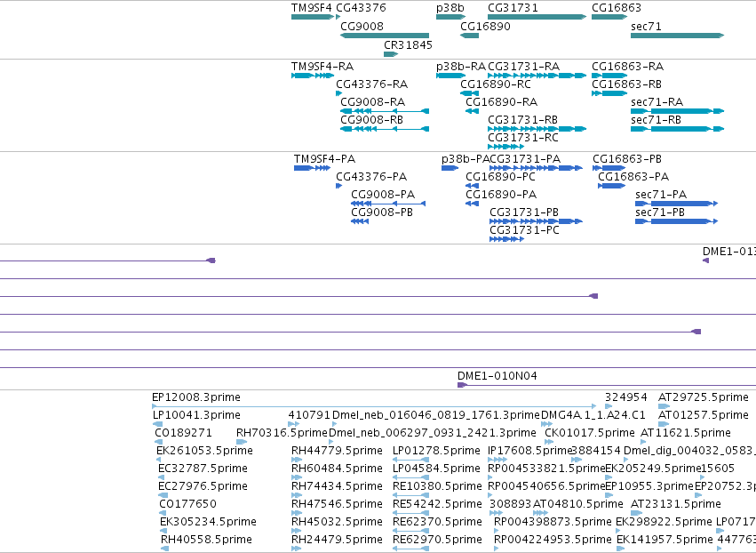The width and height of the screenshot is (756, 553).
Task: Click protein TM9SF4-PA label
Action: coord(325,159)
